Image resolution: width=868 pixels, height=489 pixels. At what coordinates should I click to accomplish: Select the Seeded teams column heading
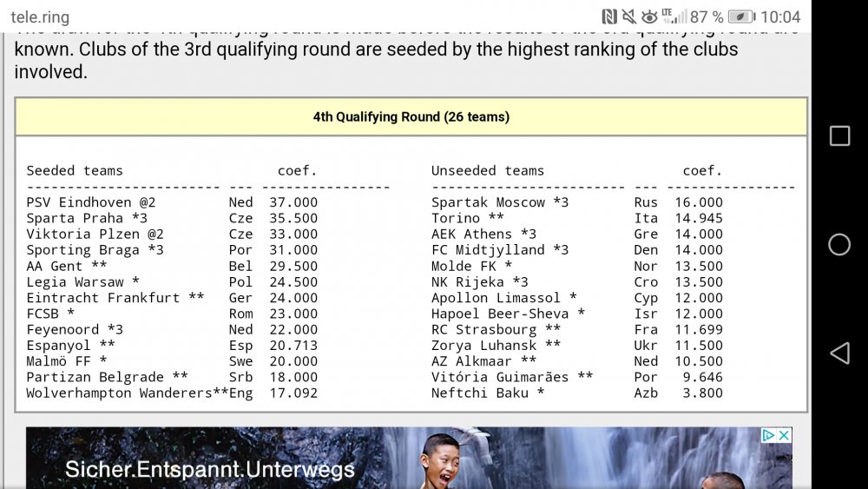75,170
